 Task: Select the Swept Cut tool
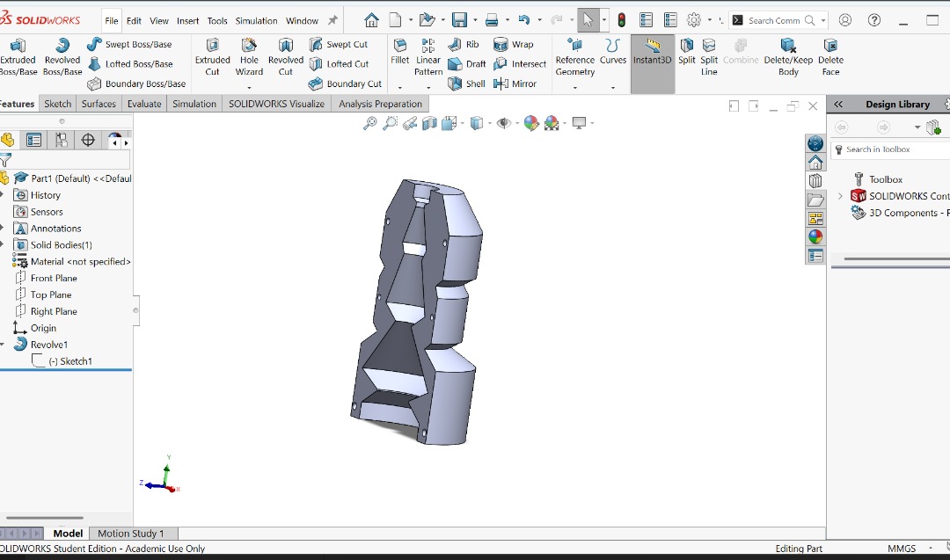pyautogui.click(x=338, y=44)
